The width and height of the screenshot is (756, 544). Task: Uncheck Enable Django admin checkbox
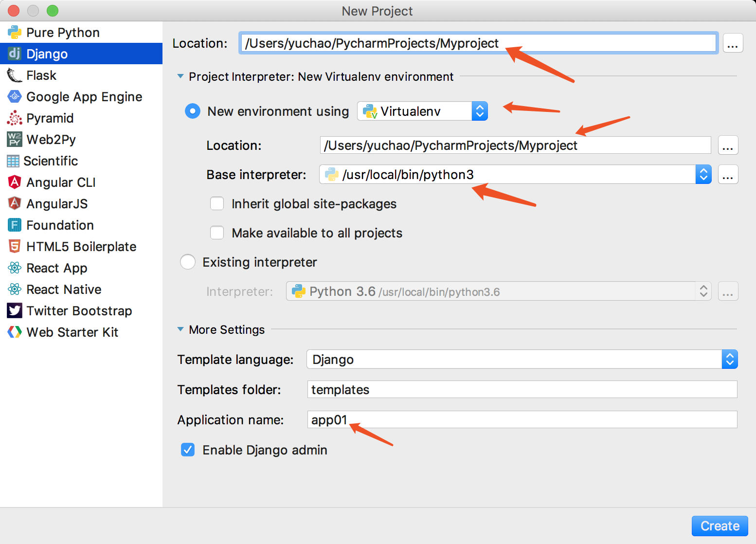(188, 450)
